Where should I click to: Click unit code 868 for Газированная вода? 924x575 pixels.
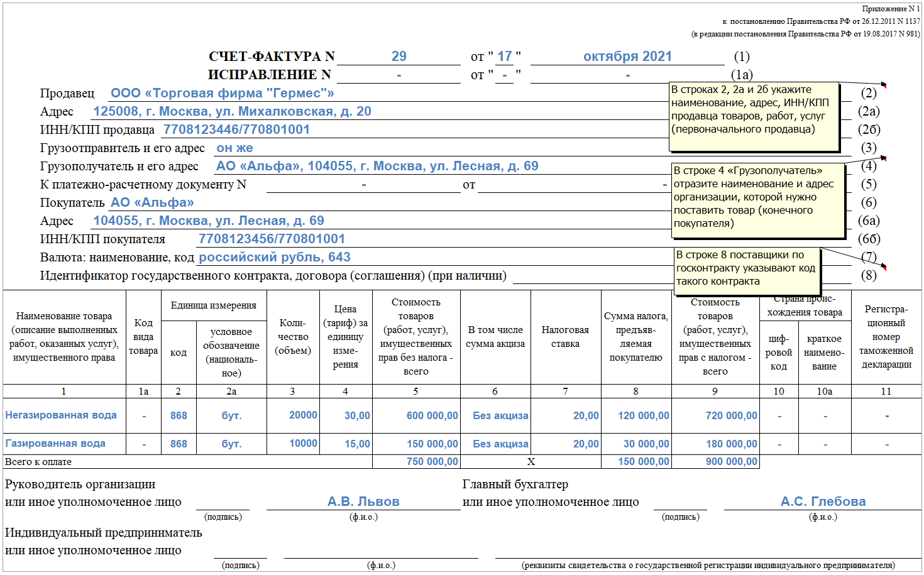[179, 444]
